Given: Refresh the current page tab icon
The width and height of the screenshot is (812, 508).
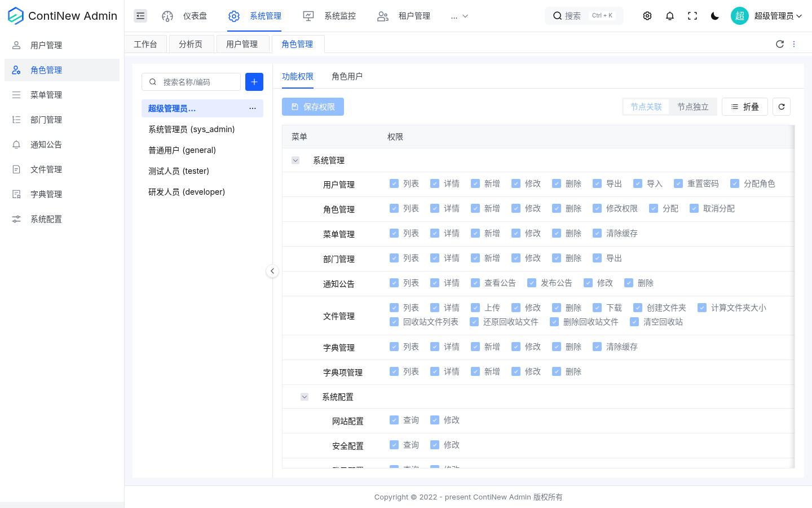Looking at the screenshot, I should point(780,44).
